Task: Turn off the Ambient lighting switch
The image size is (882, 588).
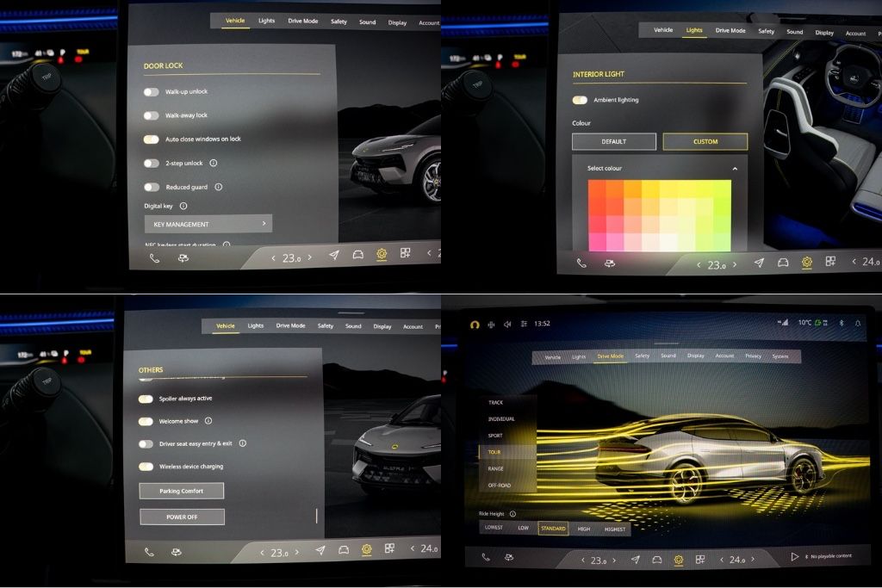Action: pyautogui.click(x=580, y=100)
